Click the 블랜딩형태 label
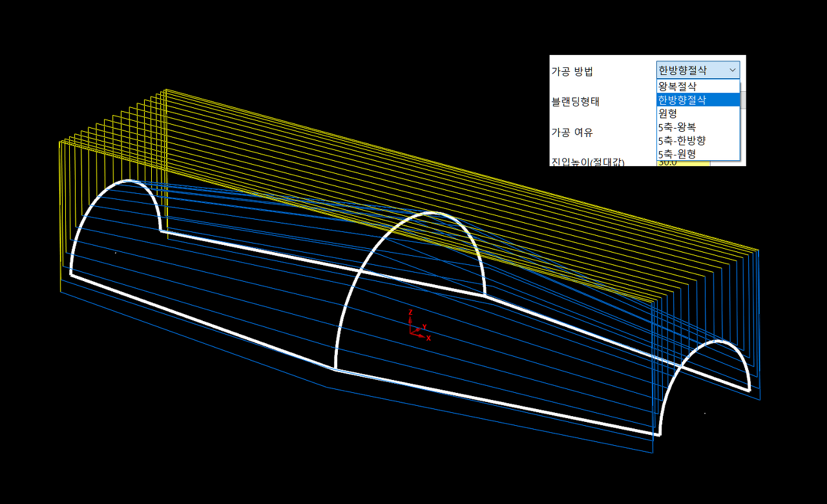827x504 pixels. [x=575, y=101]
